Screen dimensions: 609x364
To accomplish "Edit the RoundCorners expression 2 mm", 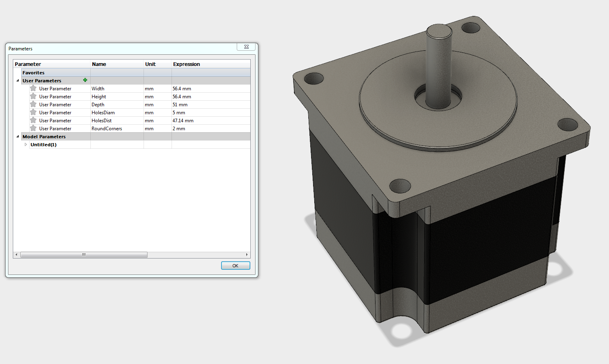I will pos(211,129).
